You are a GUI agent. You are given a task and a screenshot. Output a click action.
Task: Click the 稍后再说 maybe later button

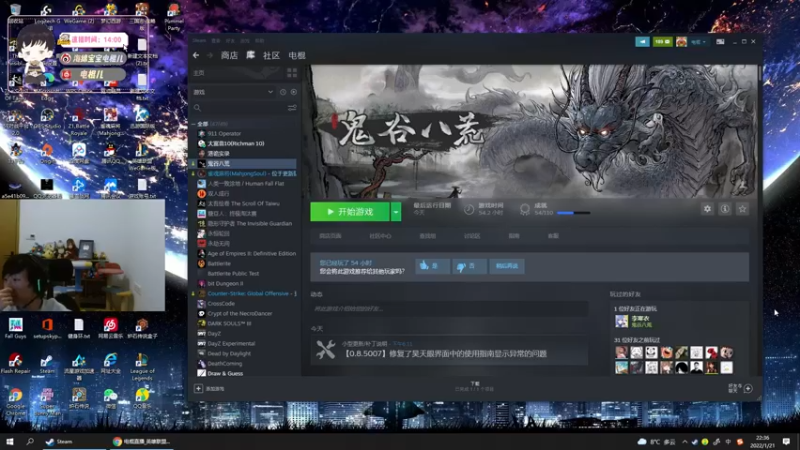[x=507, y=266]
